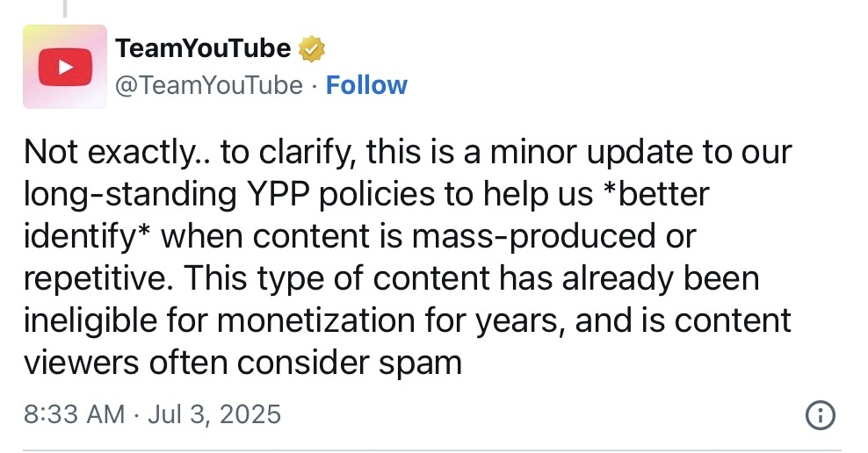Click the divider line below the timestamp
This screenshot has width=868, height=453.
tap(430, 450)
